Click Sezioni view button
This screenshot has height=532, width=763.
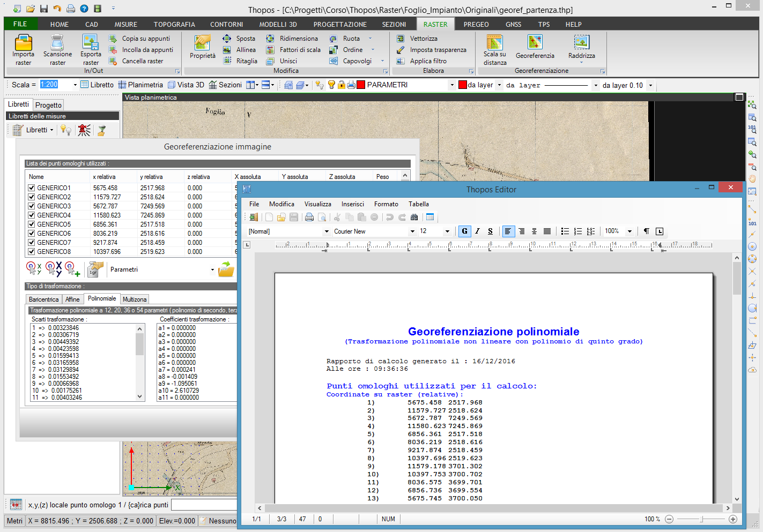tap(225, 85)
